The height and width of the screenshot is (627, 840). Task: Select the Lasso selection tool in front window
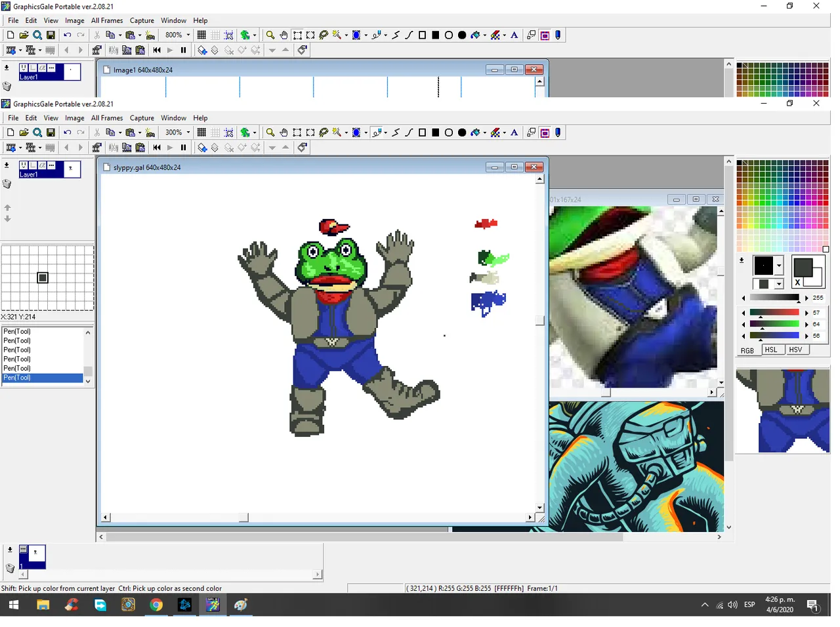point(324,132)
